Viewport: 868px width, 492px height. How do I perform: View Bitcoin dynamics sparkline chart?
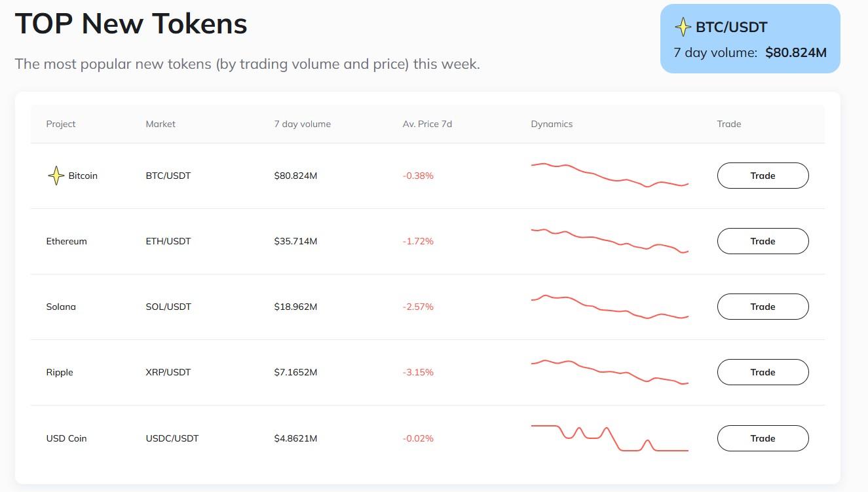[609, 175]
